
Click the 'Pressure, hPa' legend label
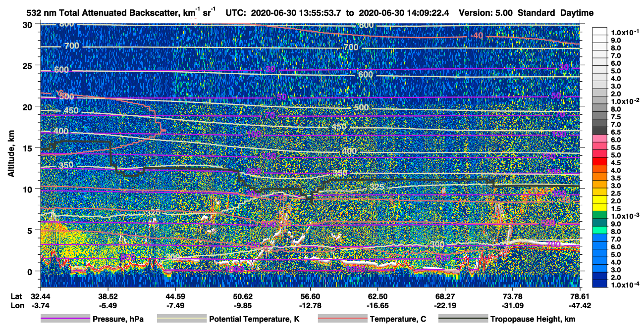tap(118, 319)
